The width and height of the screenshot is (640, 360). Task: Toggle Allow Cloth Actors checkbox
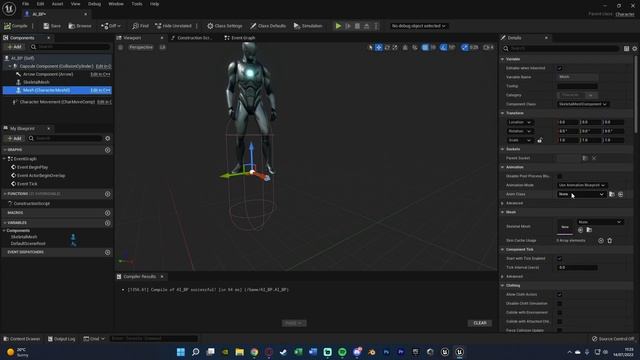pos(560,294)
